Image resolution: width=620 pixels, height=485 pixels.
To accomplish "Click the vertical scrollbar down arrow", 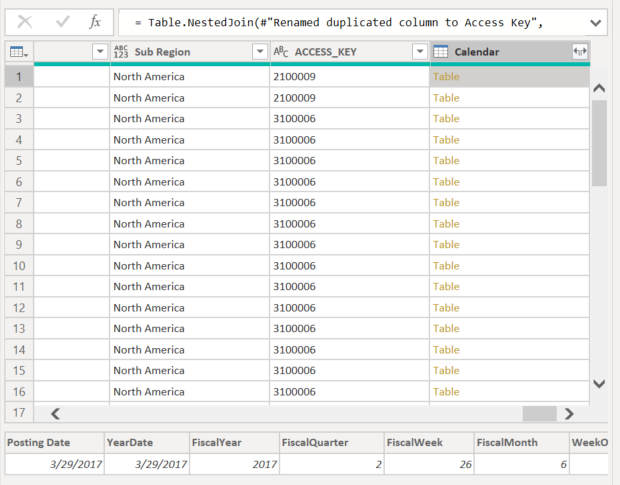I will pos(599,383).
